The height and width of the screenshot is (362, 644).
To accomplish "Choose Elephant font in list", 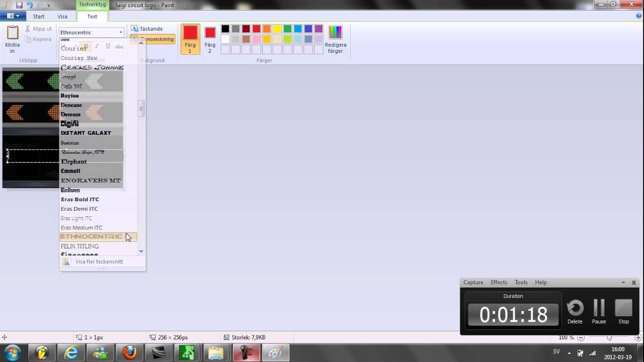I will coord(74,161).
